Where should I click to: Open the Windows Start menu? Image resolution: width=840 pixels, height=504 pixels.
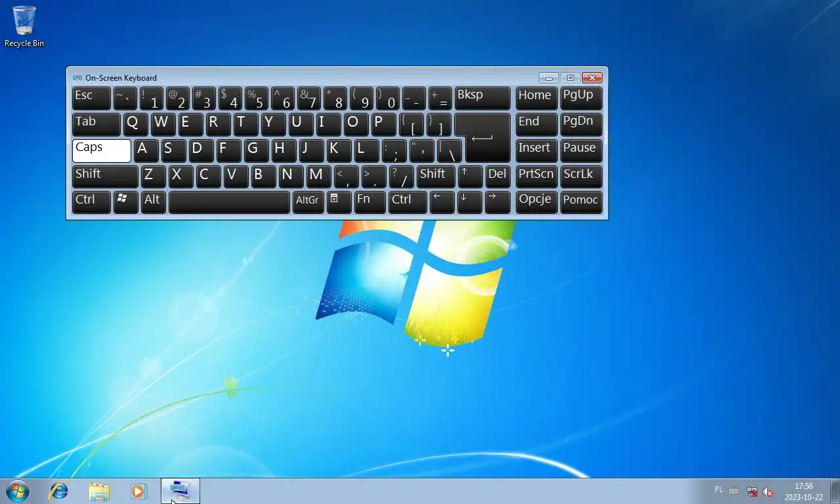click(18, 491)
